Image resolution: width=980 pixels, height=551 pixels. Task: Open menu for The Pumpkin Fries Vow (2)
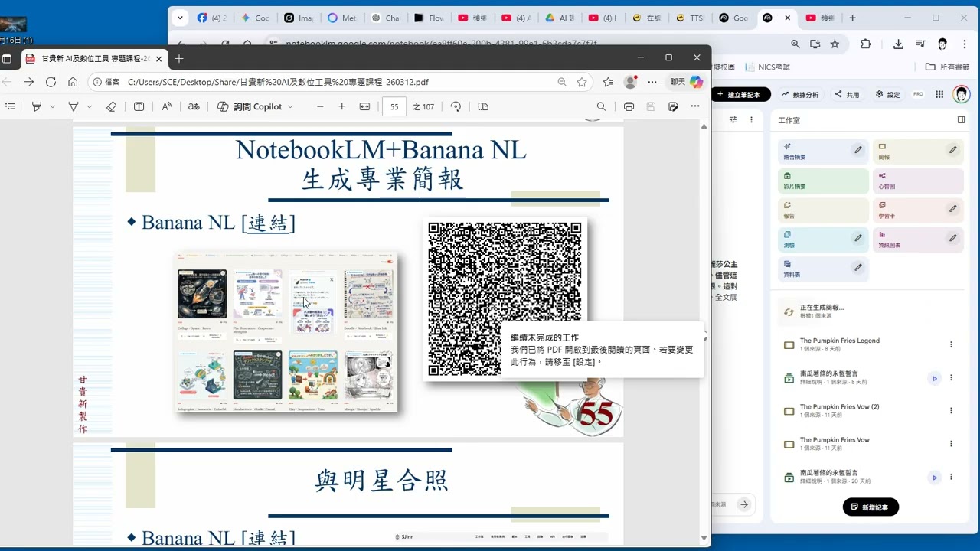pyautogui.click(x=951, y=410)
